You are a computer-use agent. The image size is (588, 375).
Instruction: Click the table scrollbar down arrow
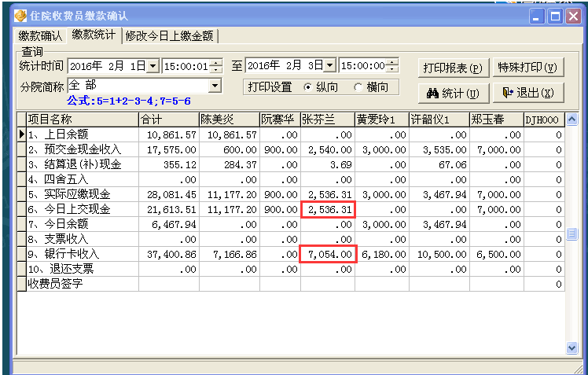(x=571, y=347)
